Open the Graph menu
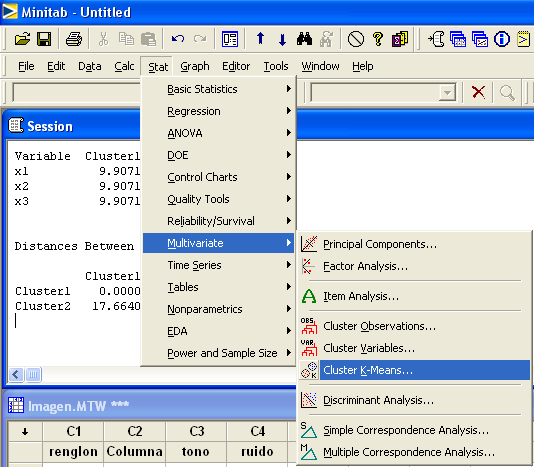The image size is (534, 467). pos(195,66)
